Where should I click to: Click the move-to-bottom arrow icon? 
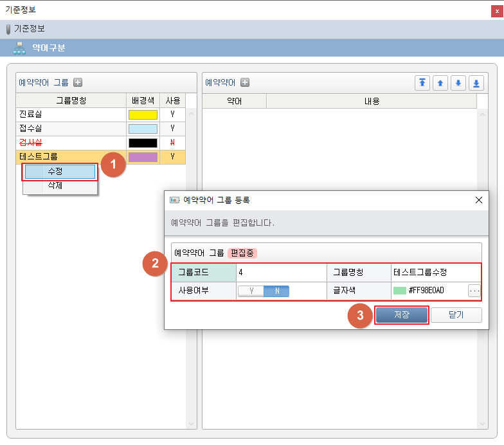(476, 83)
